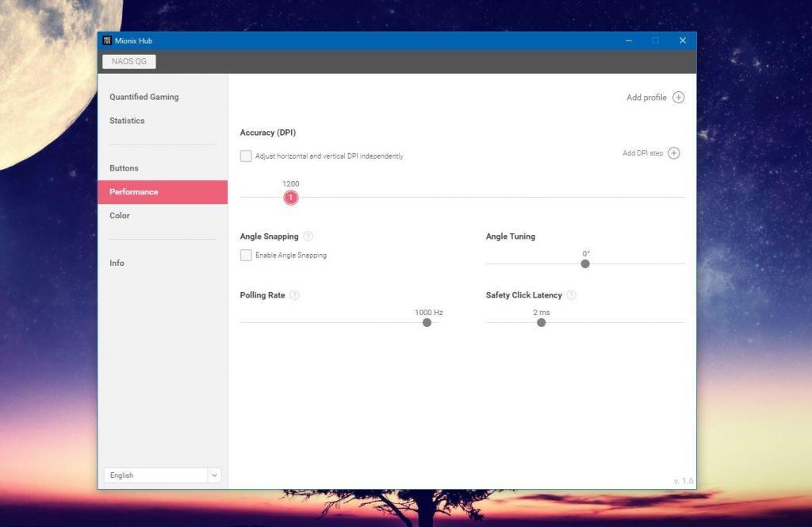Viewport: 812px width, 527px height.
Task: Select the NAOS QG device tab
Action: click(129, 61)
